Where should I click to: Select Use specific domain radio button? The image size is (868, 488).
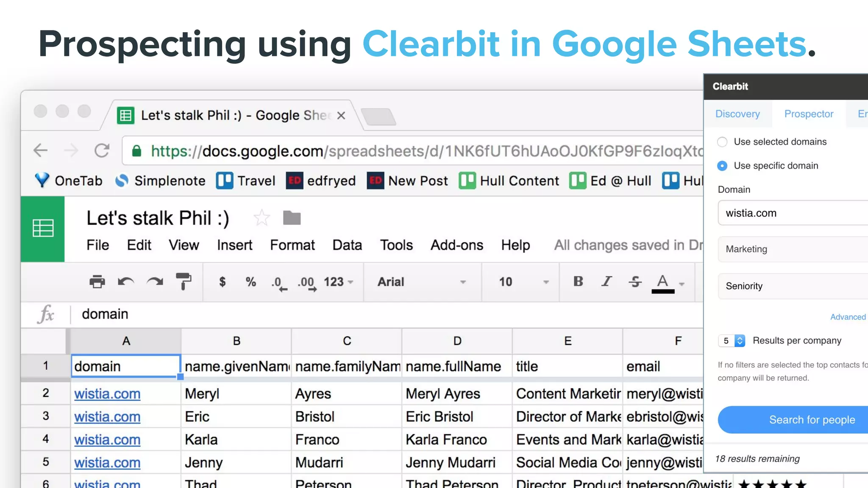(x=722, y=166)
